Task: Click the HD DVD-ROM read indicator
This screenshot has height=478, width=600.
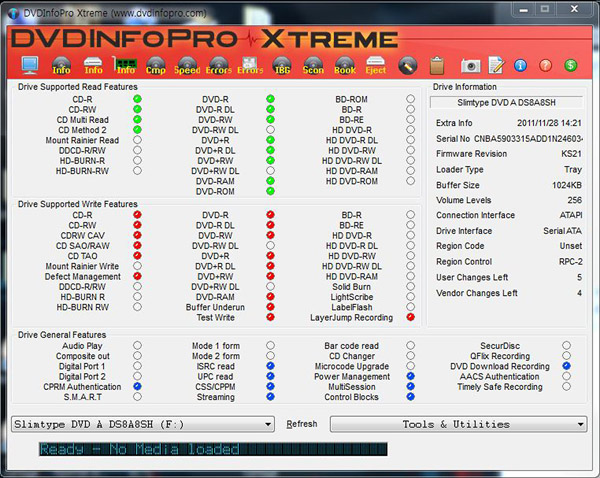Action: (410, 181)
